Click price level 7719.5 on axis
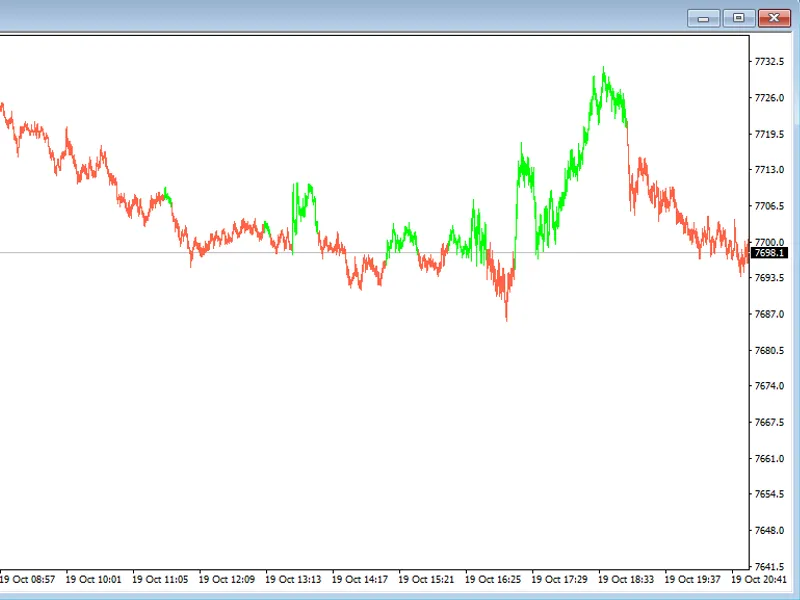This screenshot has width=800, height=600. pos(769,134)
